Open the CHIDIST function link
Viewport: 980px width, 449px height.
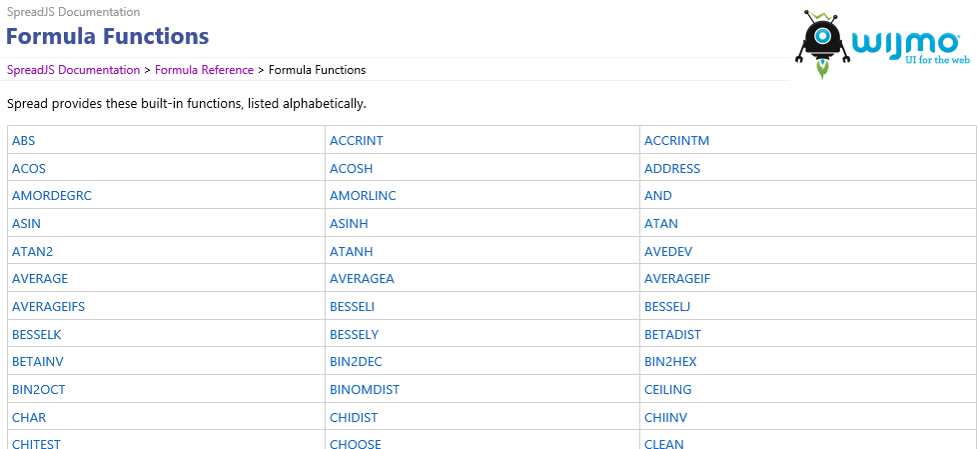tap(354, 418)
